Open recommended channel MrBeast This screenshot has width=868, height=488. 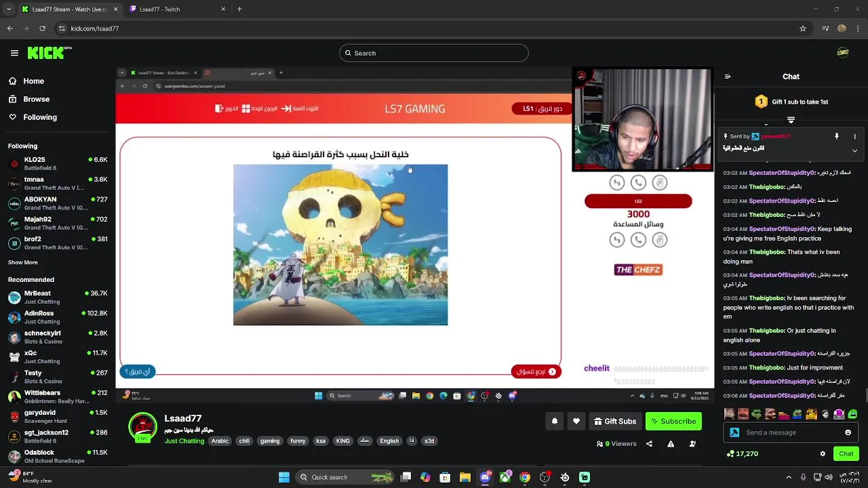click(58, 297)
